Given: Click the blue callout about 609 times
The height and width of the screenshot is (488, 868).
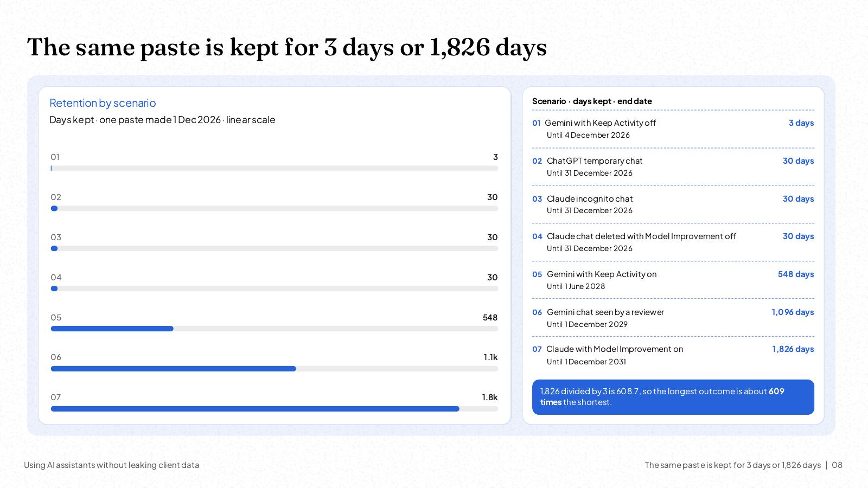Looking at the screenshot, I should pyautogui.click(x=673, y=397).
